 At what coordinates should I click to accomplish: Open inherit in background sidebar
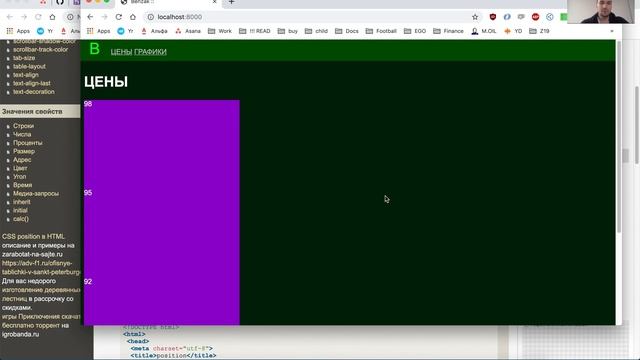22,202
